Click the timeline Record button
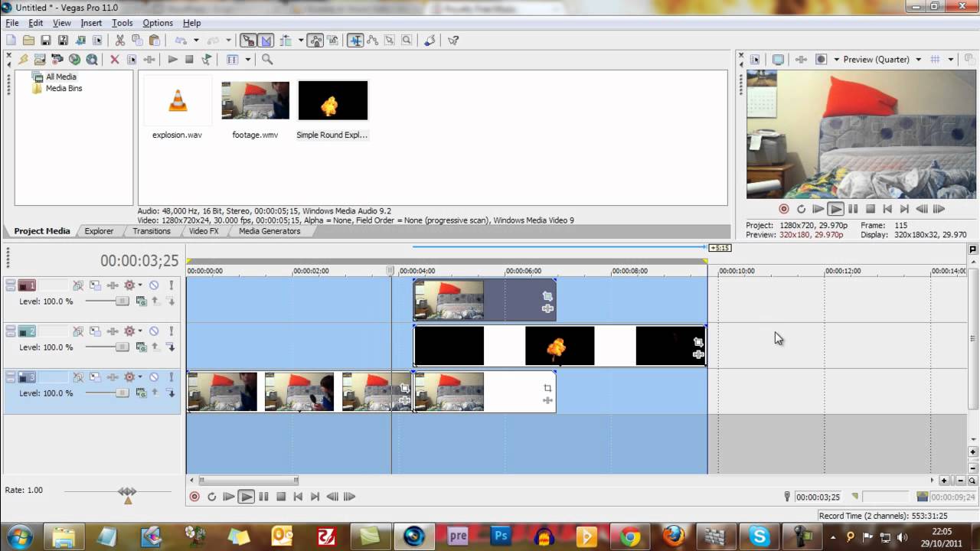980x551 pixels. point(194,497)
